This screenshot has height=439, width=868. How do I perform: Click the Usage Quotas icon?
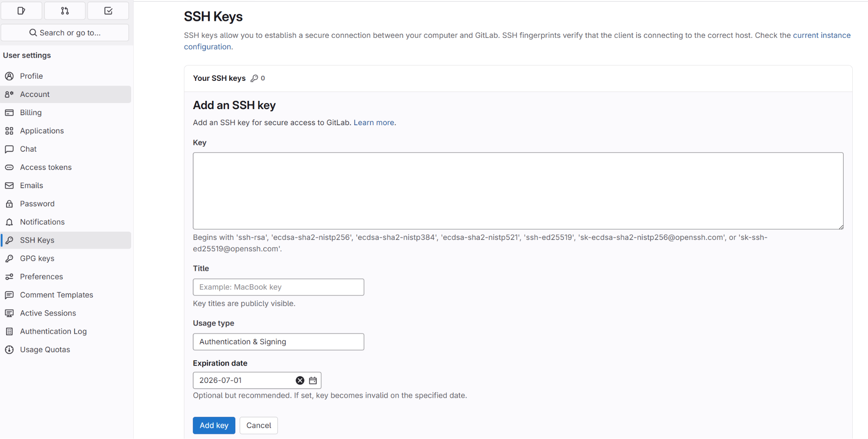pos(9,350)
